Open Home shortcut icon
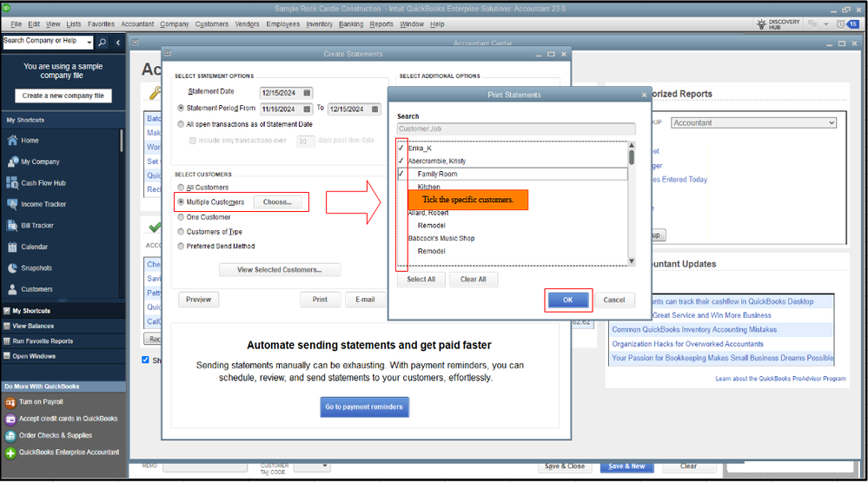The height and width of the screenshot is (482, 868). click(12, 141)
